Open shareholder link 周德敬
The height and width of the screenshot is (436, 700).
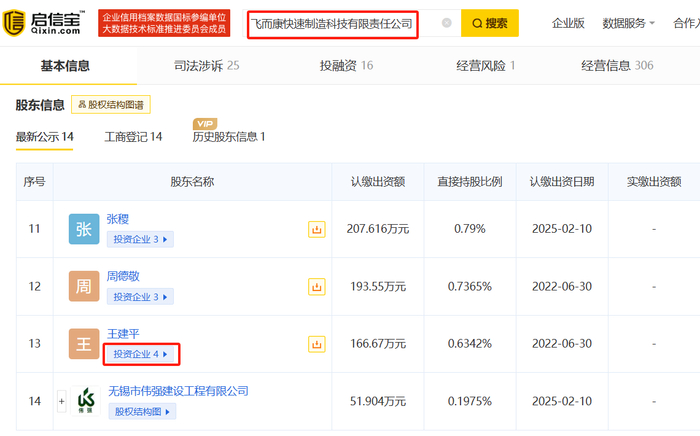click(x=123, y=276)
